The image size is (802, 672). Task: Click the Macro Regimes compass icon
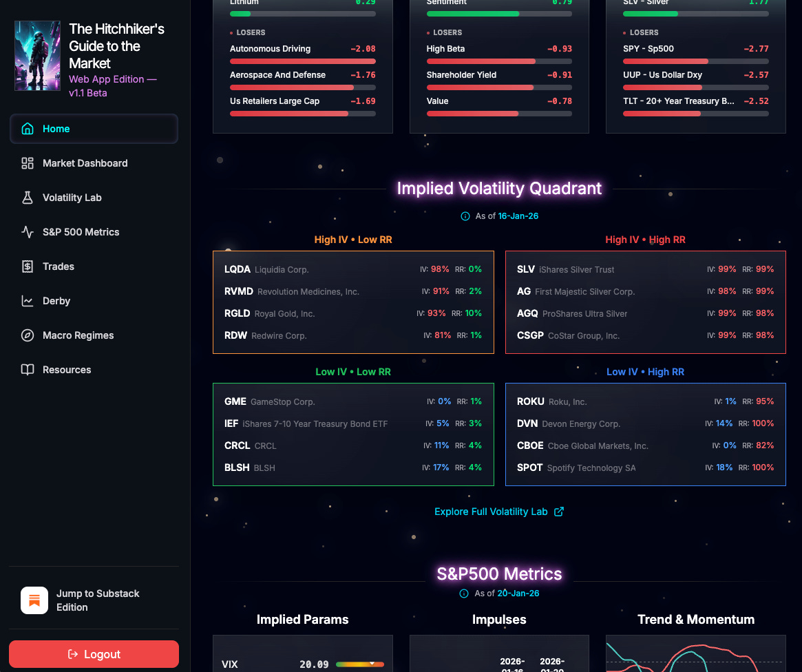(28, 335)
